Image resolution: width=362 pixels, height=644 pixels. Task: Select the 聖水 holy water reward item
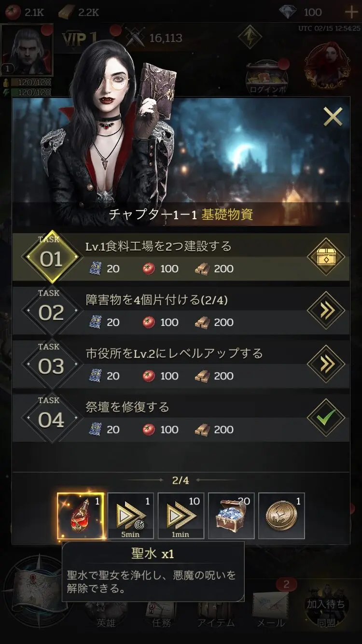(x=80, y=516)
